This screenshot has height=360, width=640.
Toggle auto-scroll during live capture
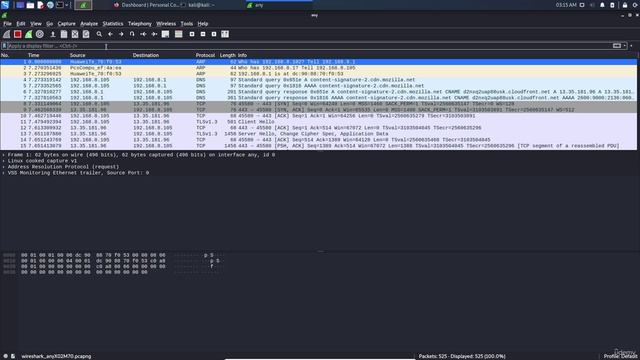tap(165, 34)
